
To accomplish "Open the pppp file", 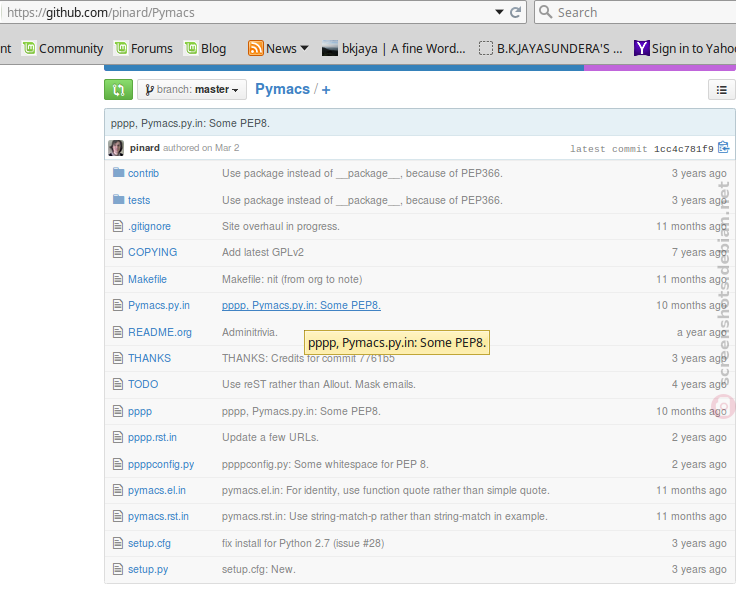I will (140, 412).
